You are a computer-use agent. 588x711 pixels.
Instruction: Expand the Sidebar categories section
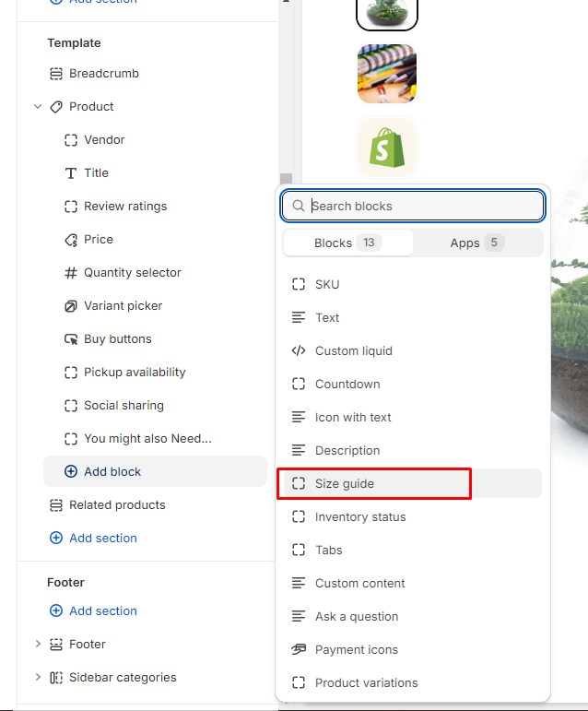tap(38, 677)
